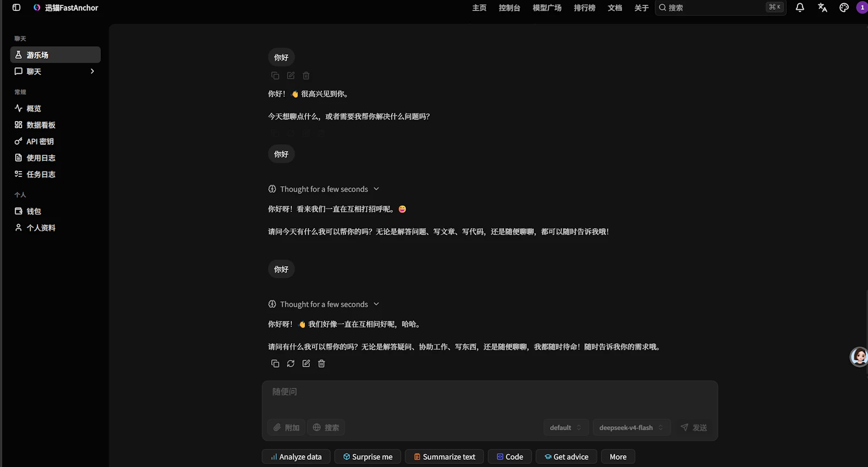Toggle the sidebar collapse icon

16,8
